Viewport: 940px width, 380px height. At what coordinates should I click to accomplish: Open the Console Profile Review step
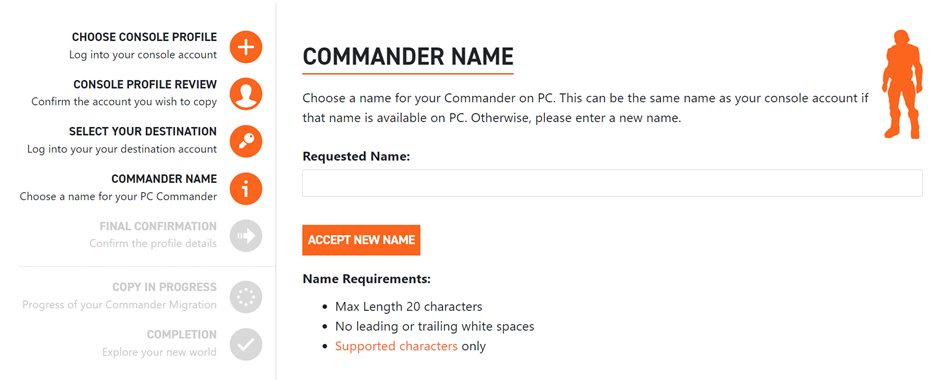click(x=145, y=85)
